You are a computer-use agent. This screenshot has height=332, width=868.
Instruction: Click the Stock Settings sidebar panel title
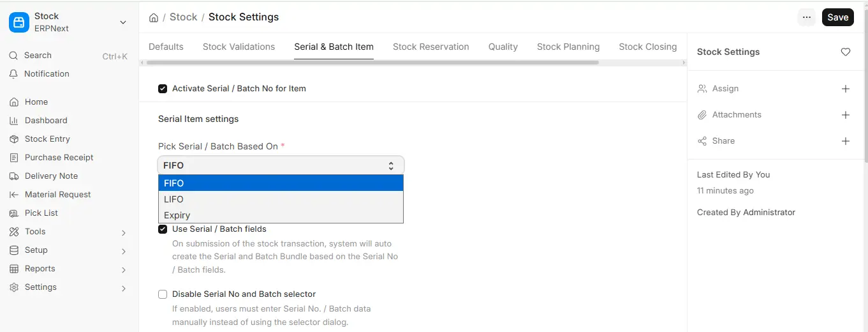pyautogui.click(x=728, y=52)
